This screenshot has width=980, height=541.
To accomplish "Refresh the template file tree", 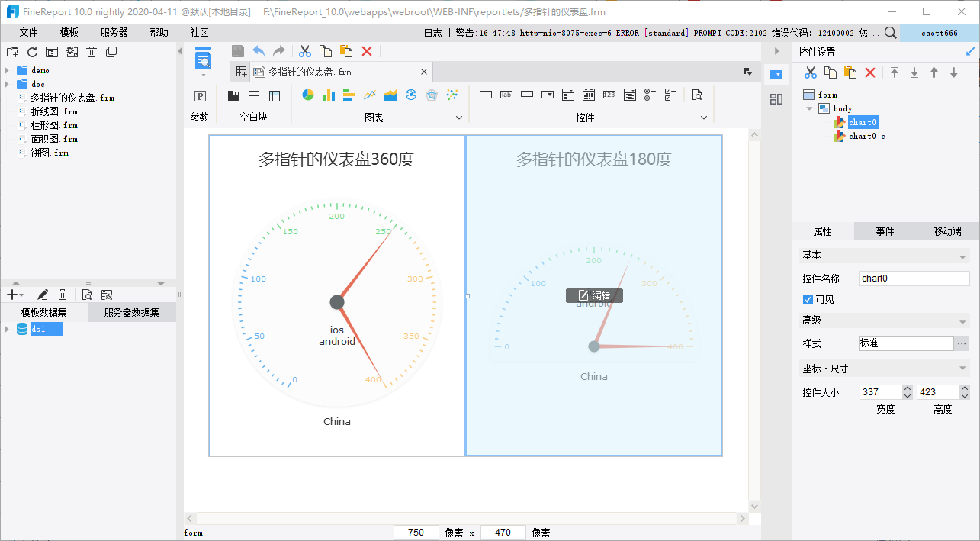I will (x=32, y=52).
